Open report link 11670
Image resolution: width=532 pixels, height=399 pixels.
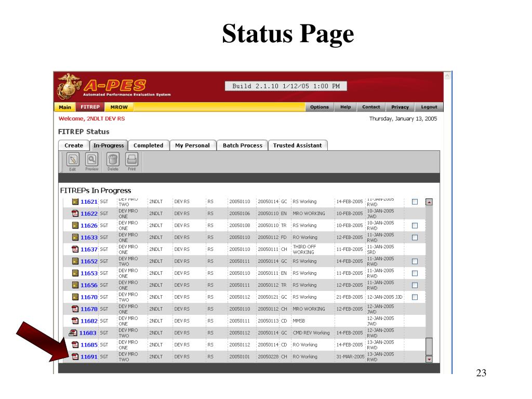(x=89, y=297)
